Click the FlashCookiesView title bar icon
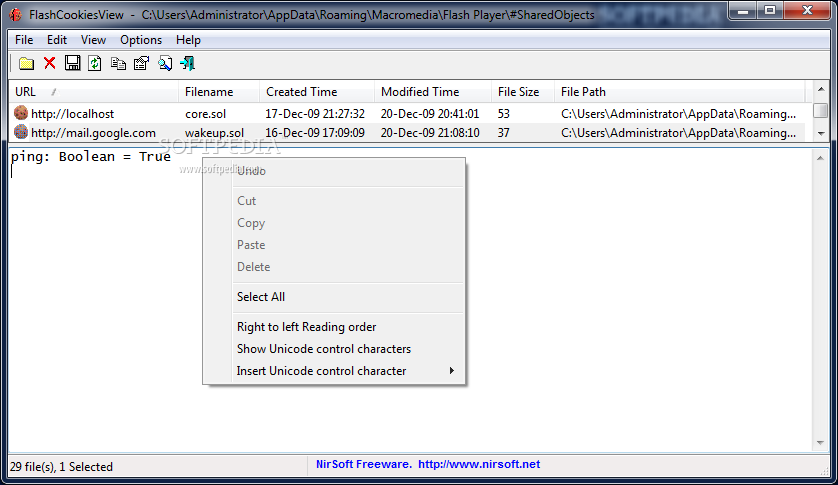The width and height of the screenshot is (838, 485). coord(15,14)
